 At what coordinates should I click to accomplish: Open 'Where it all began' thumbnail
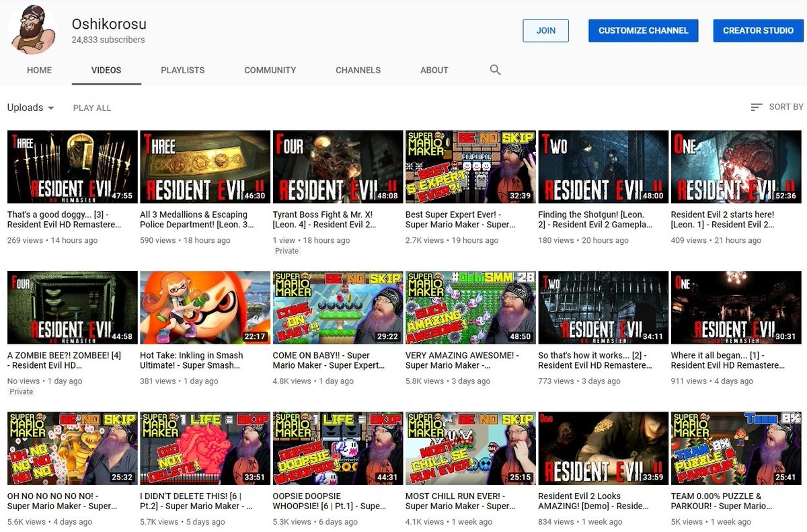[736, 307]
